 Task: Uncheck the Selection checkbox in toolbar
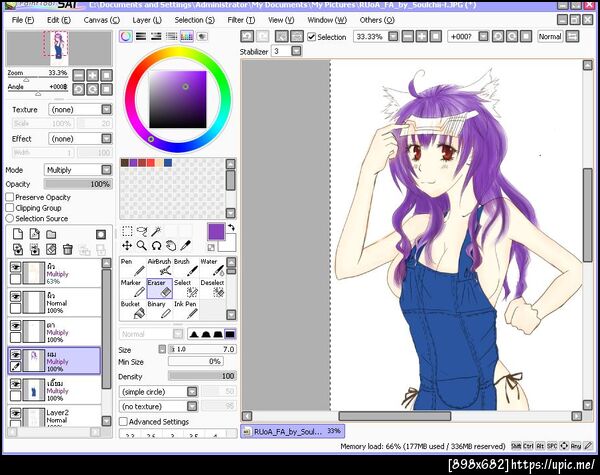[x=311, y=37]
